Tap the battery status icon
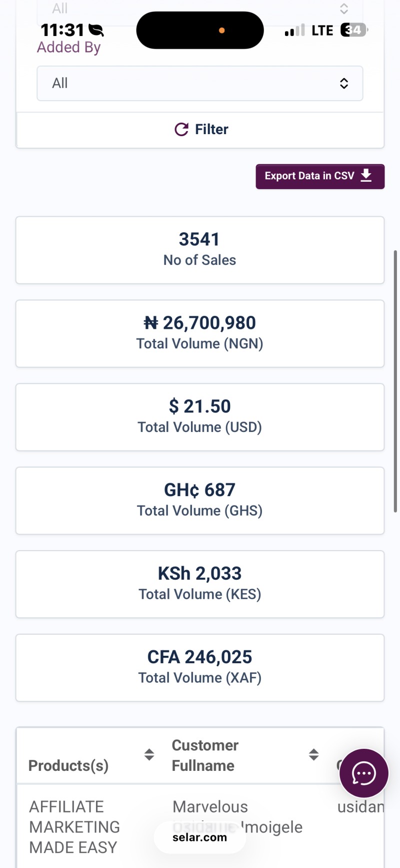Viewport: 400px width, 868px height. 354,30
